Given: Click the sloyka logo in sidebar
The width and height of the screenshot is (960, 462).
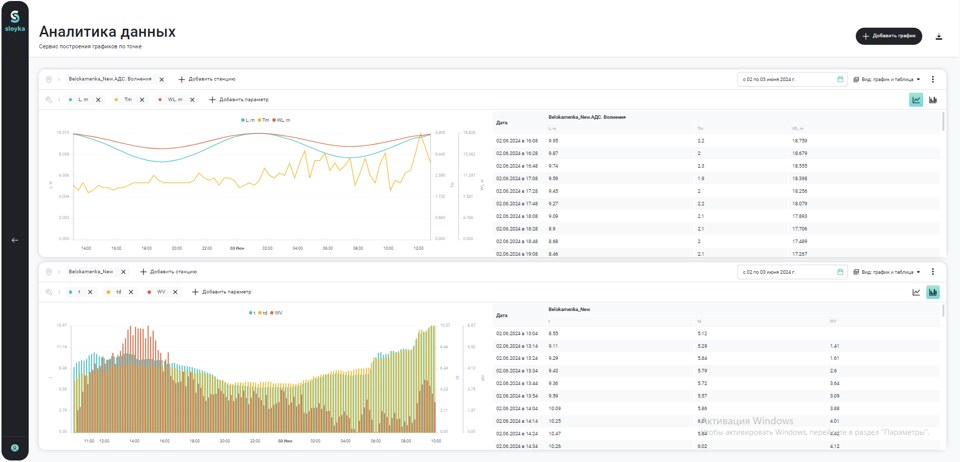Looking at the screenshot, I should coord(15,21).
